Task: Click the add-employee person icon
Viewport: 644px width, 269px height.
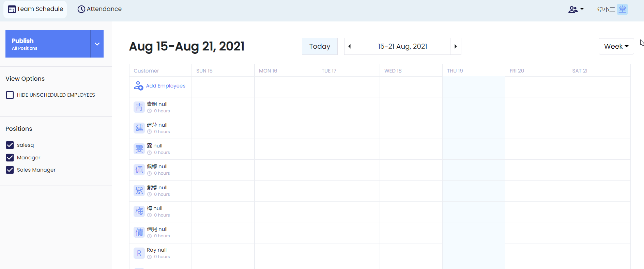Action: coord(138,85)
